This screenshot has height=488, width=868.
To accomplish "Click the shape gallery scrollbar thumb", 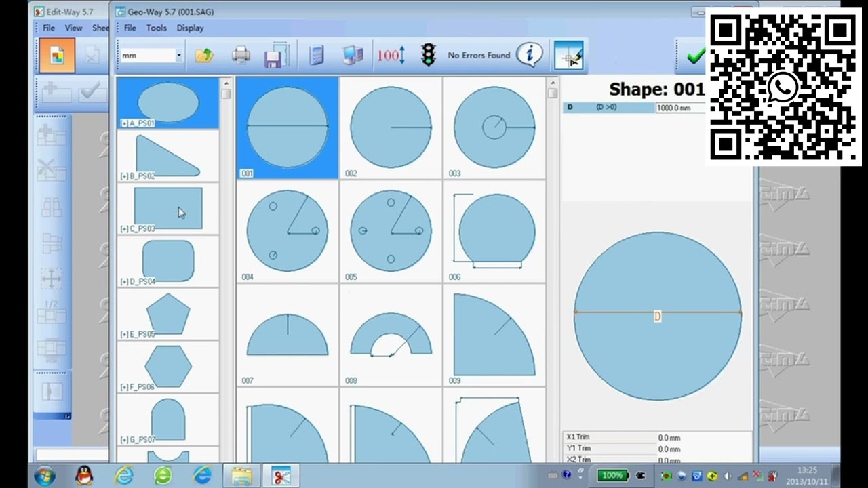I will (x=553, y=93).
